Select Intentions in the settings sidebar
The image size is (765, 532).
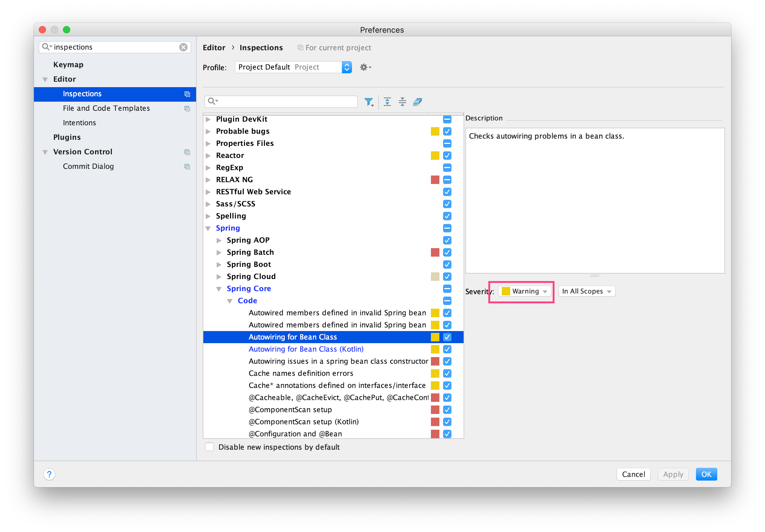point(79,123)
